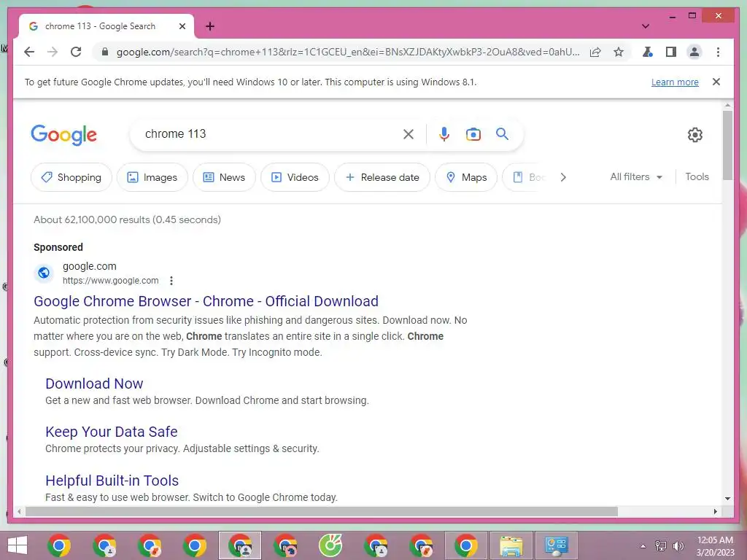Open the Helpful Built-in Tools sitelink
747x560 pixels.
(x=112, y=481)
